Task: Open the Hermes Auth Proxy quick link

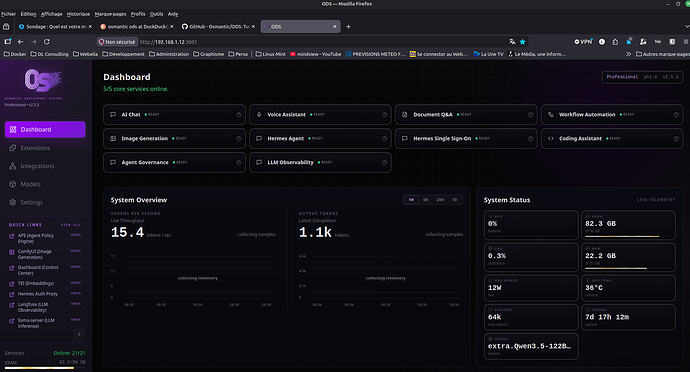Action: pyautogui.click(x=45, y=294)
